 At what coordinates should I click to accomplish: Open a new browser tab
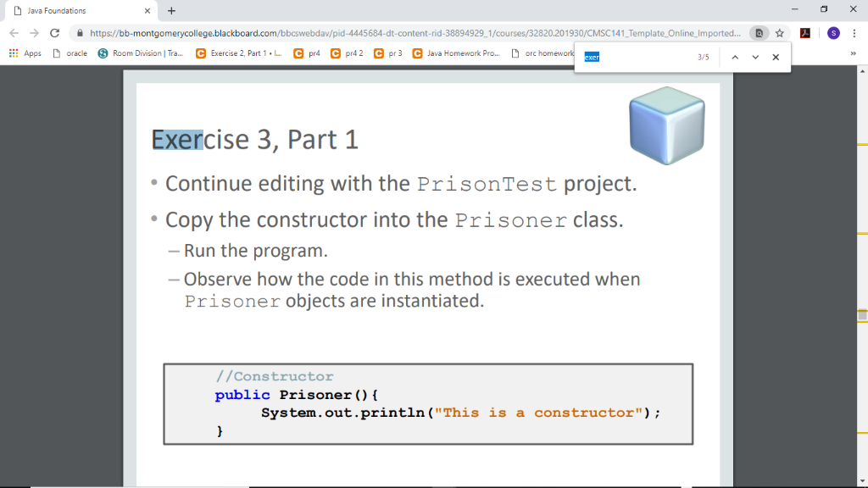coord(171,12)
